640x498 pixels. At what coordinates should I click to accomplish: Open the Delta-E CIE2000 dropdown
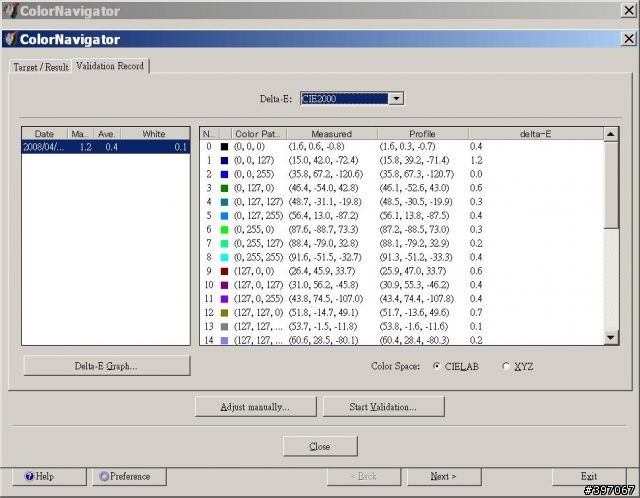352,98
